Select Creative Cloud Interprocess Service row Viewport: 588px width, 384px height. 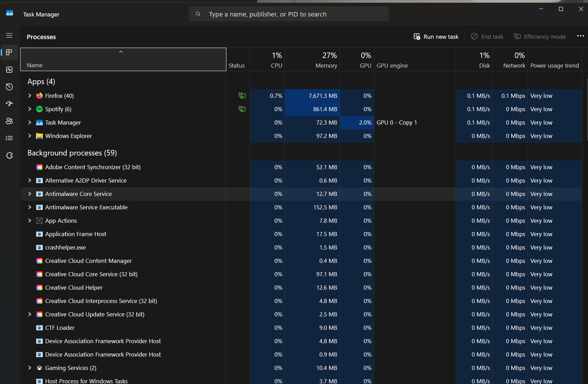coord(301,301)
